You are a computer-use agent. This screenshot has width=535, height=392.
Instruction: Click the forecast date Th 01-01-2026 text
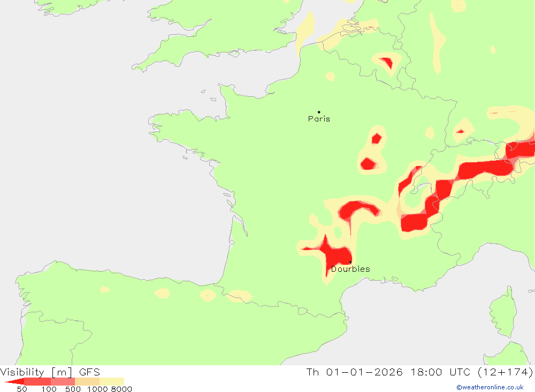355,372
